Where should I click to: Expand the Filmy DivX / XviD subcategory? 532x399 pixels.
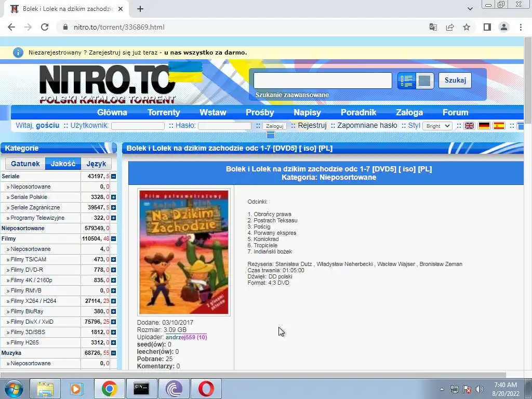pyautogui.click(x=114, y=322)
